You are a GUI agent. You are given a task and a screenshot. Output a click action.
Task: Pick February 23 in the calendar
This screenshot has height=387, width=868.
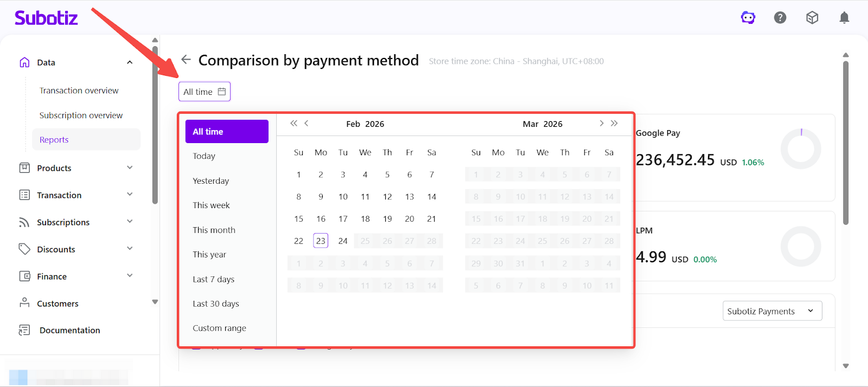coord(321,241)
